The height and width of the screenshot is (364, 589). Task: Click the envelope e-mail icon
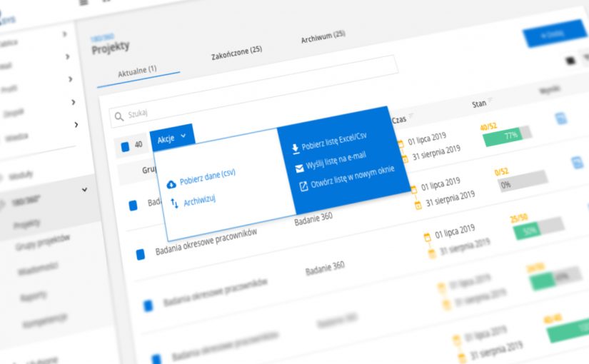click(299, 168)
